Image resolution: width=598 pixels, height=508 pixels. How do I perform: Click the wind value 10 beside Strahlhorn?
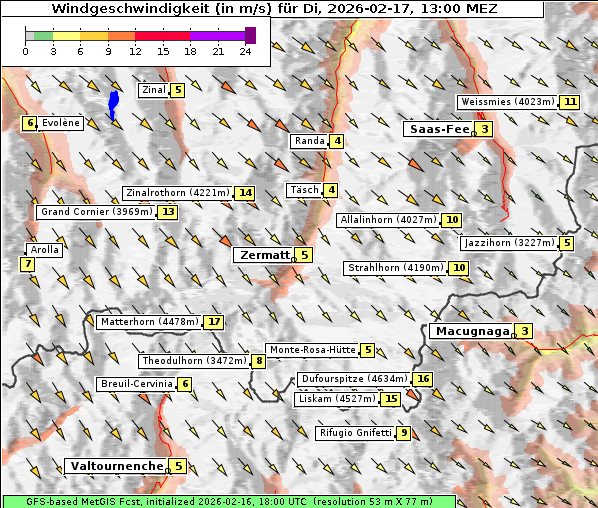459,268
